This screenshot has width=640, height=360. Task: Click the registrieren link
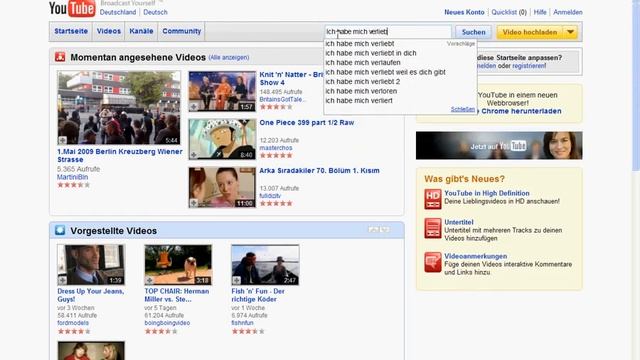pyautogui.click(x=529, y=66)
